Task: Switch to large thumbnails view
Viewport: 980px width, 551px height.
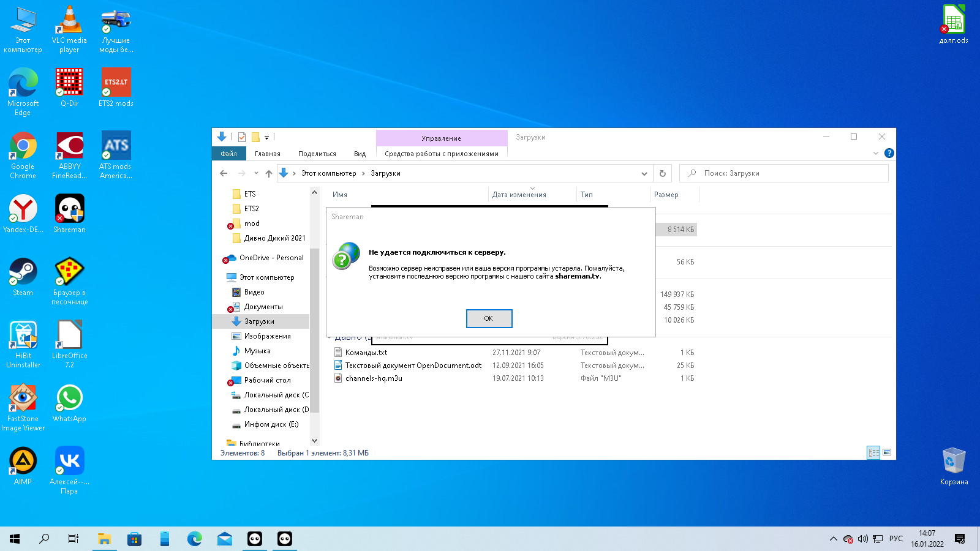Action: [886, 452]
